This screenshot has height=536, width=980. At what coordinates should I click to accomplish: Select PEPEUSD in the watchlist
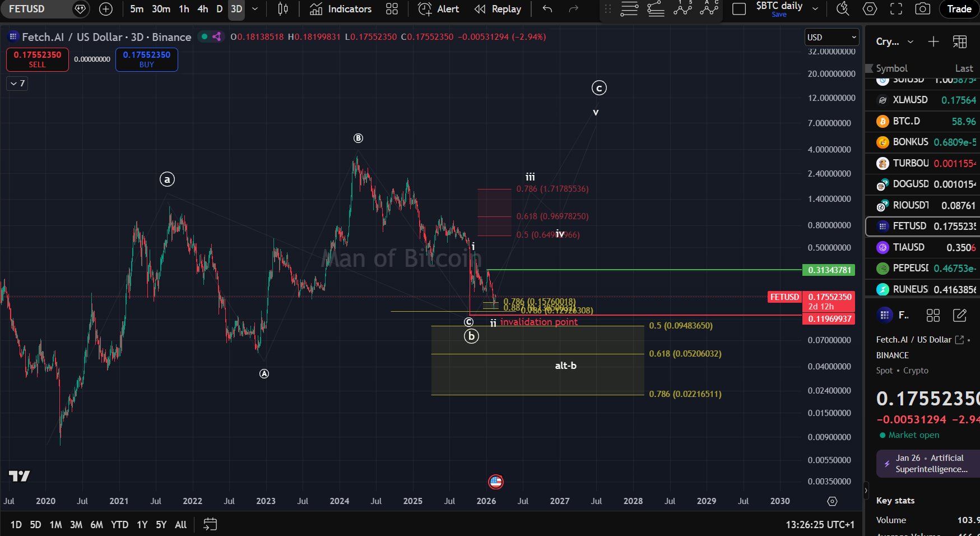[x=923, y=268]
